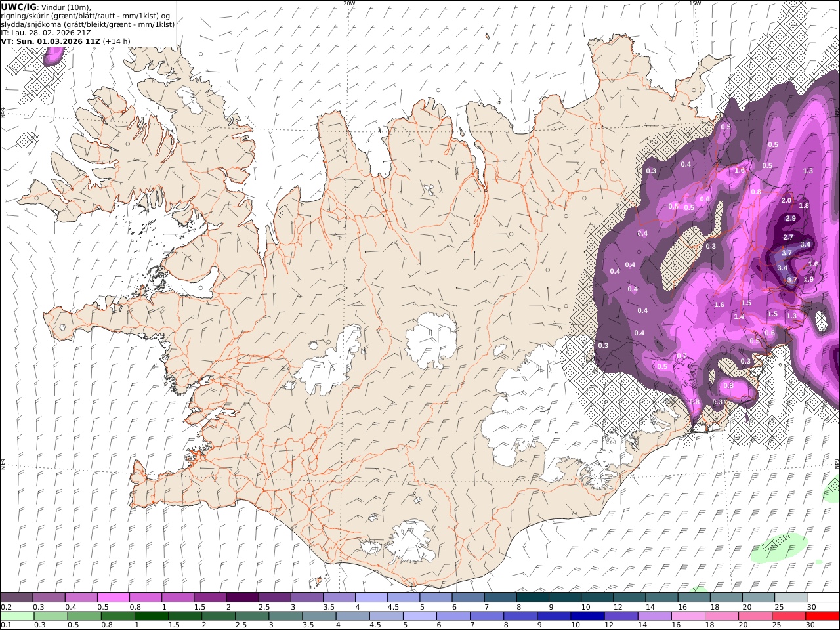Screen dimensions: 840x630
Task: Select upper scale swatch starting at 0.8
Action: [145, 598]
